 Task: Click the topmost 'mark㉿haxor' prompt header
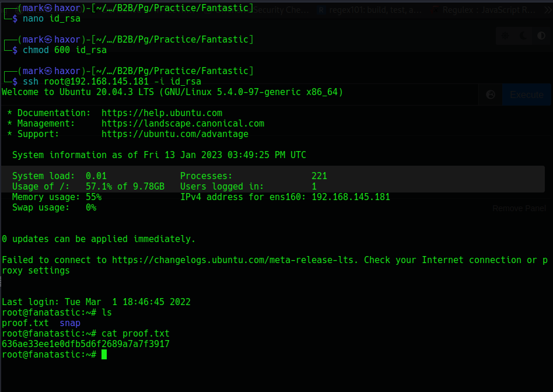coord(51,8)
